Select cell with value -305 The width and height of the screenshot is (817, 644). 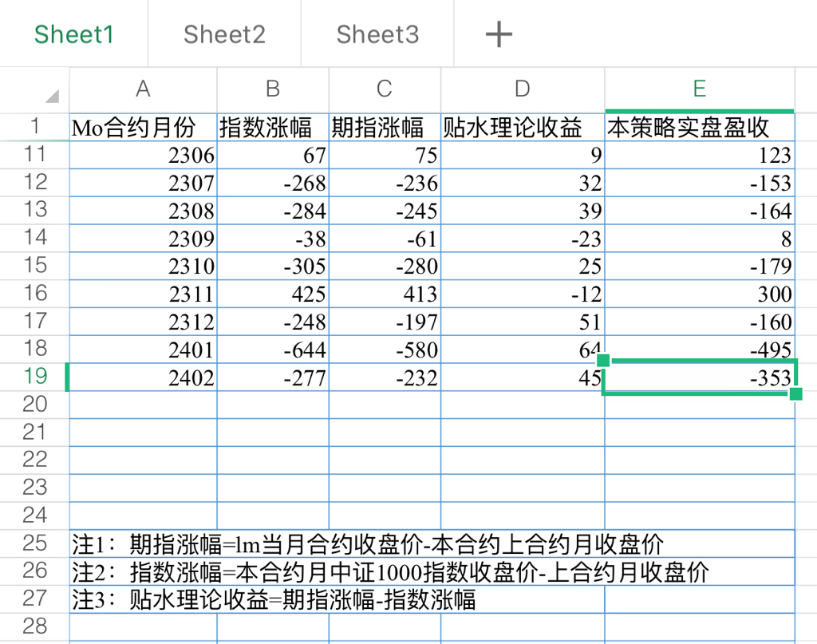tap(273, 267)
